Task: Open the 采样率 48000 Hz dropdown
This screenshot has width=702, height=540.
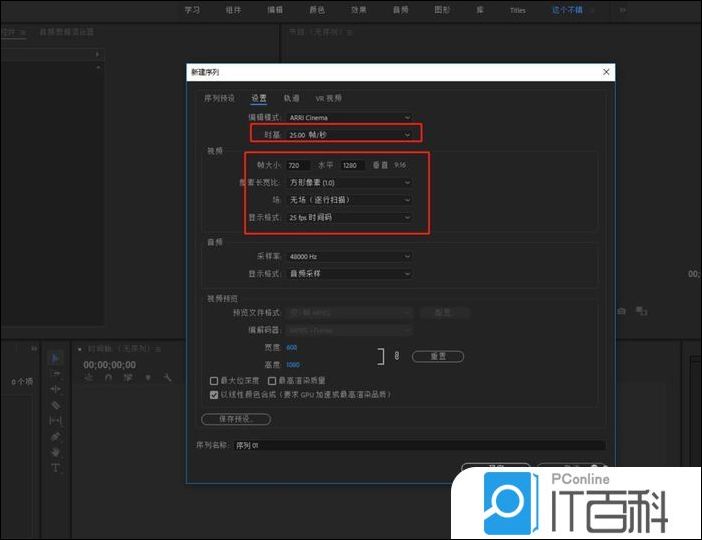Action: click(350, 256)
